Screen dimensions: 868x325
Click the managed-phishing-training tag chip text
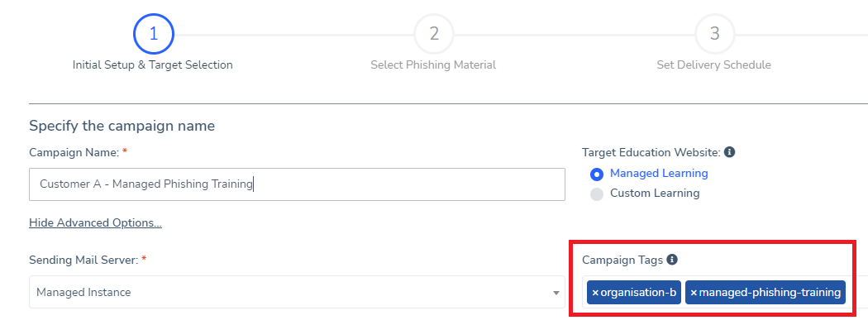(x=770, y=292)
